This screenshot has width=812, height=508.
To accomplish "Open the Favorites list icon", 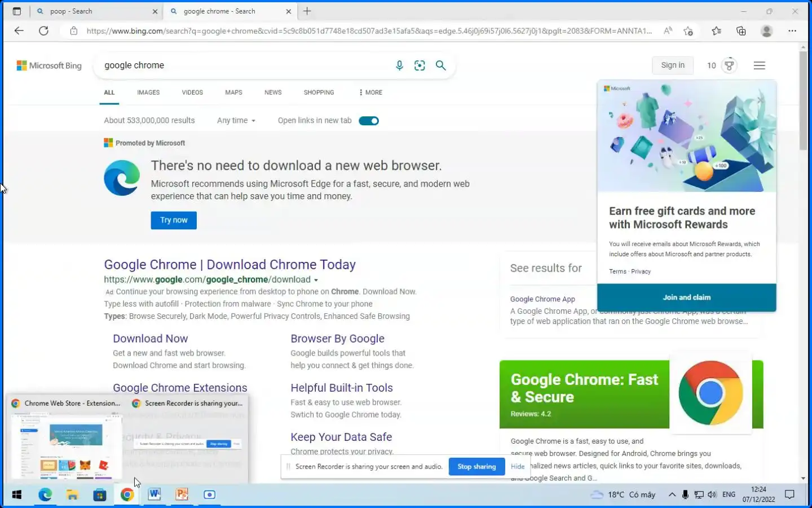I will tap(716, 31).
